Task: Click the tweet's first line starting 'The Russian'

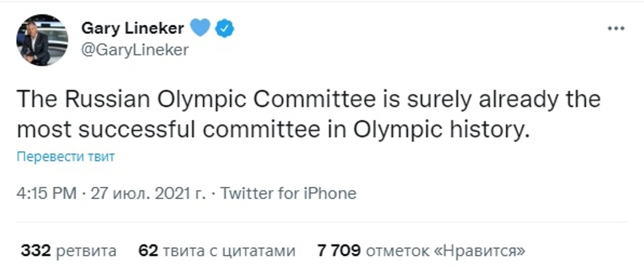Action: 308,100
